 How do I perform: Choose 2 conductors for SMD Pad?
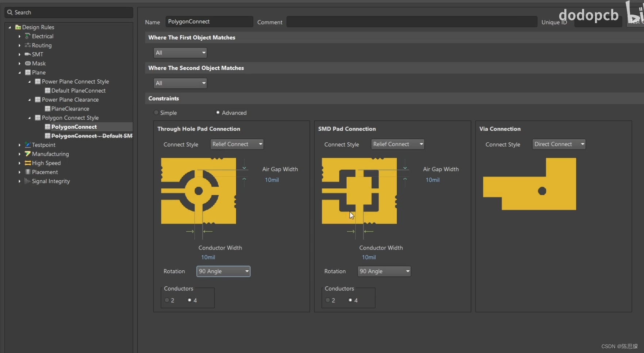328,300
